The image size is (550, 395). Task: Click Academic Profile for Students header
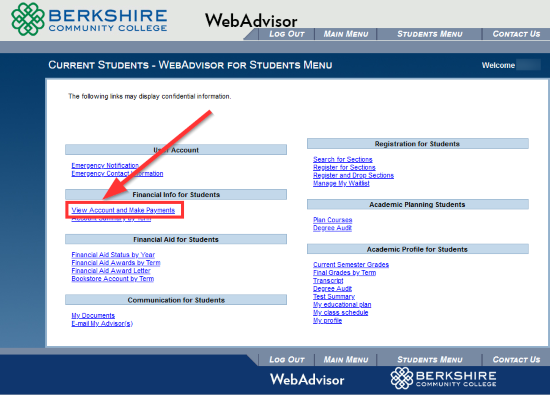[x=417, y=249]
